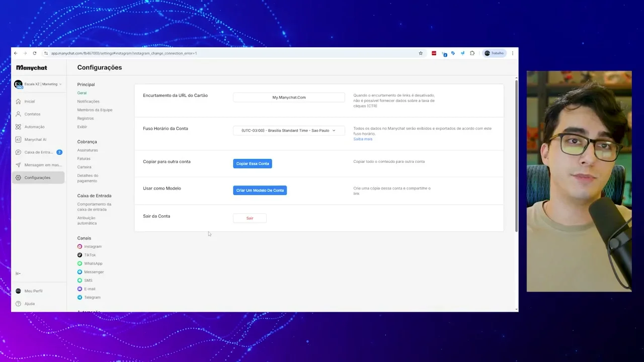The image size is (644, 362).
Task: Open WhatsApp channel settings
Action: 90,263
